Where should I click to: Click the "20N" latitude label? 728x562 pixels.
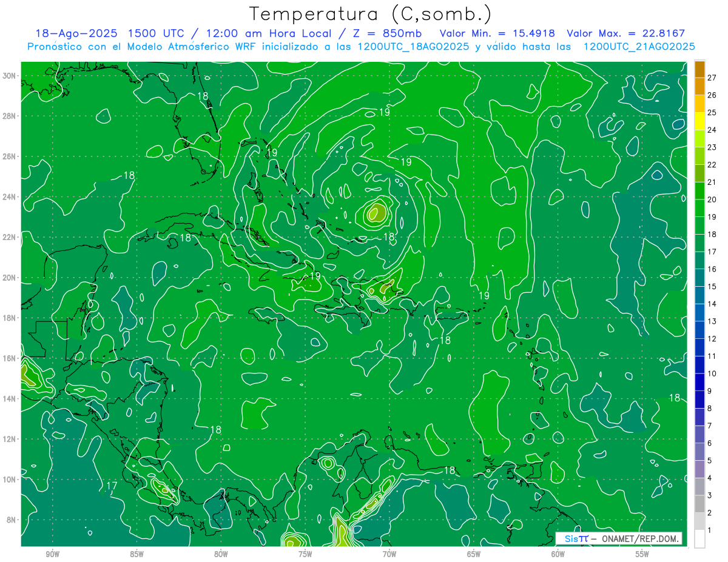click(x=10, y=278)
